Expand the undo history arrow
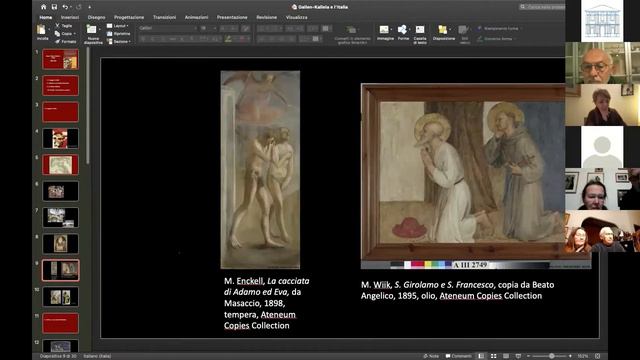640x360 pixels. click(70, 7)
